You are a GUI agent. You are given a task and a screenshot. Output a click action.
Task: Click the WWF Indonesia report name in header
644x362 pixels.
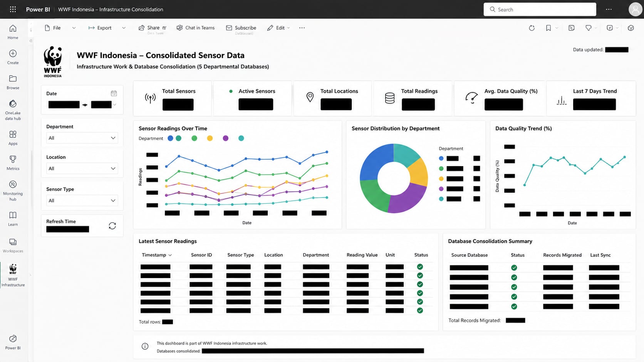(x=111, y=9)
